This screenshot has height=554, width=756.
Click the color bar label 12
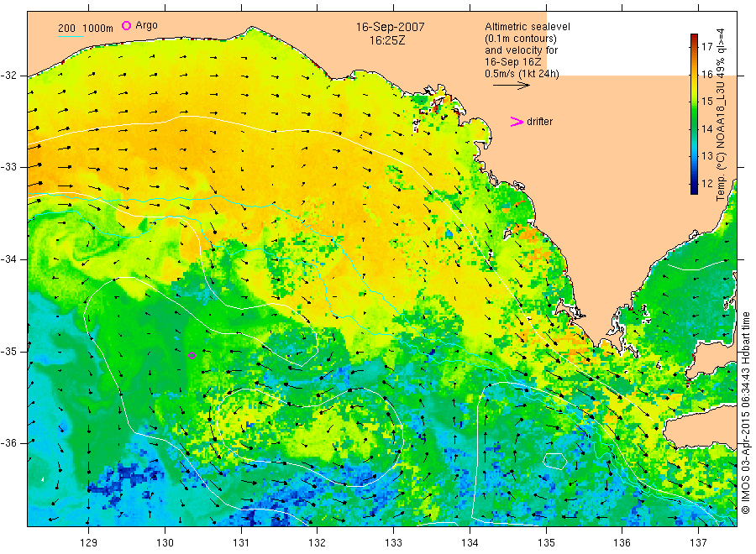pos(706,184)
